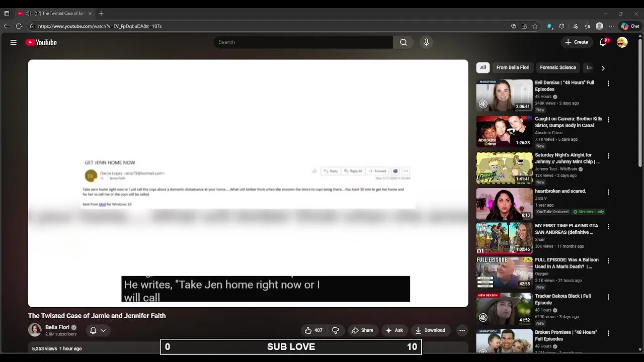Reload the current page
644x362 pixels.
(19, 26)
